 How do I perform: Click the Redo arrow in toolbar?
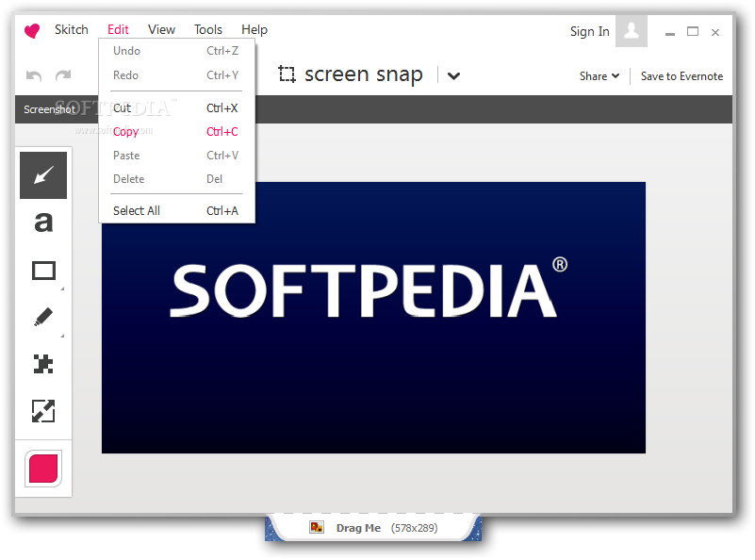coord(63,75)
